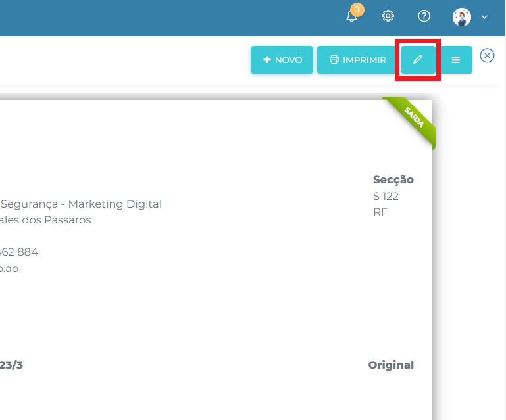Viewport: 506px width, 420px height.
Task: Select the Secção heading text
Action: click(x=393, y=180)
